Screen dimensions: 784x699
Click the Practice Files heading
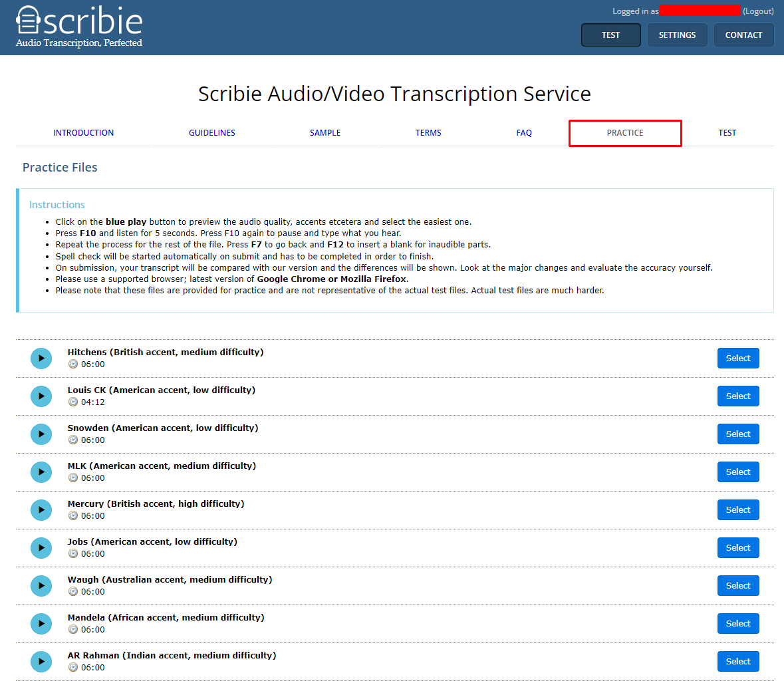click(x=60, y=168)
